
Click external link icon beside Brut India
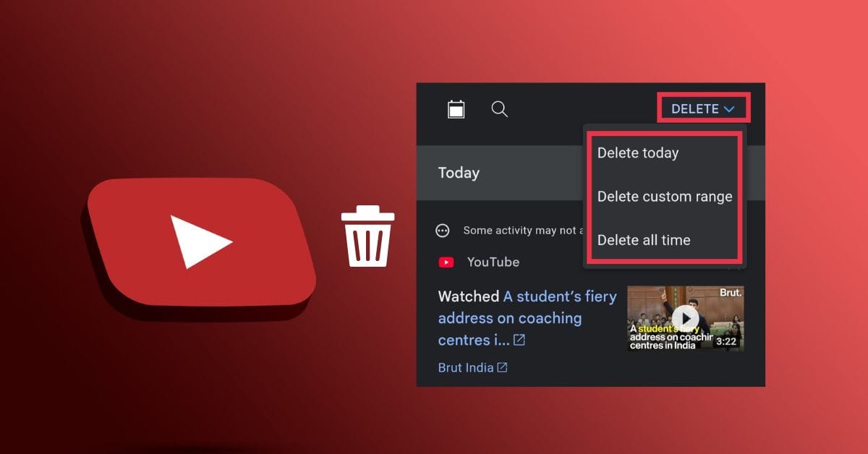point(502,367)
